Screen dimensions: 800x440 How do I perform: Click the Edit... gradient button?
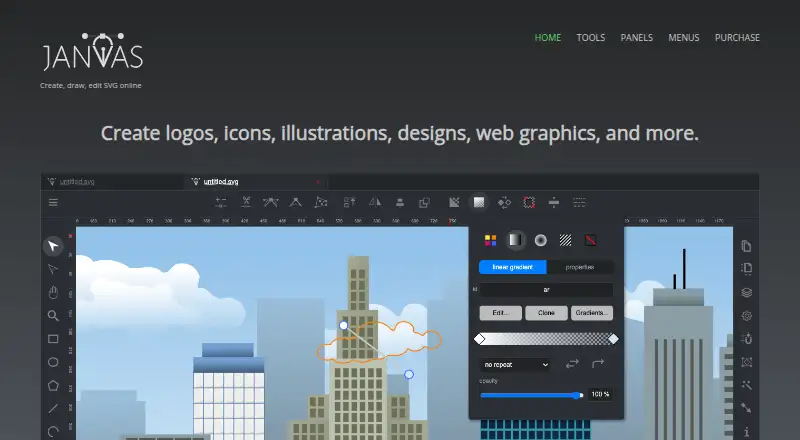pos(501,313)
